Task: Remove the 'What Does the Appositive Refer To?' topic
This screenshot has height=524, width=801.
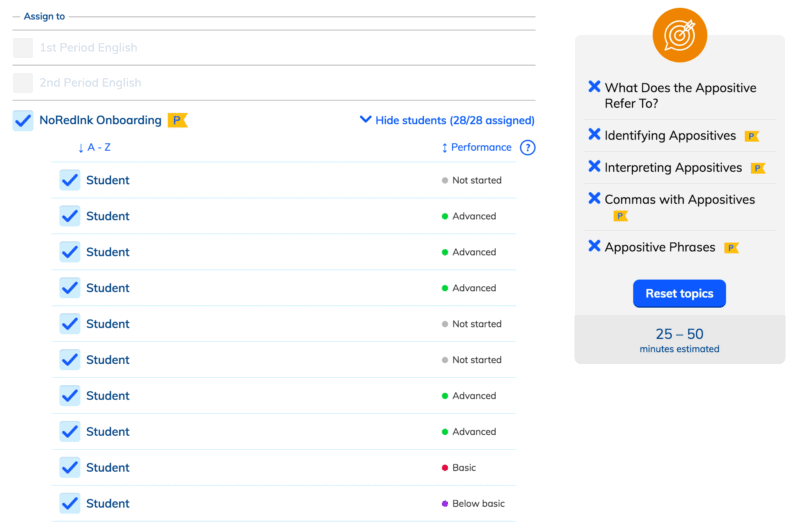Action: (x=594, y=87)
